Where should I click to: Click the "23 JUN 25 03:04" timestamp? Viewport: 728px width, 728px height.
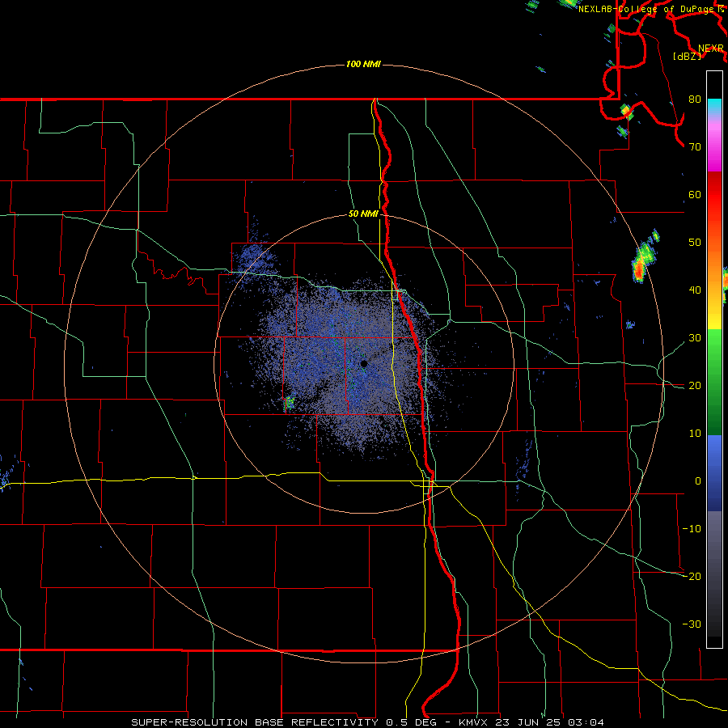point(550,722)
